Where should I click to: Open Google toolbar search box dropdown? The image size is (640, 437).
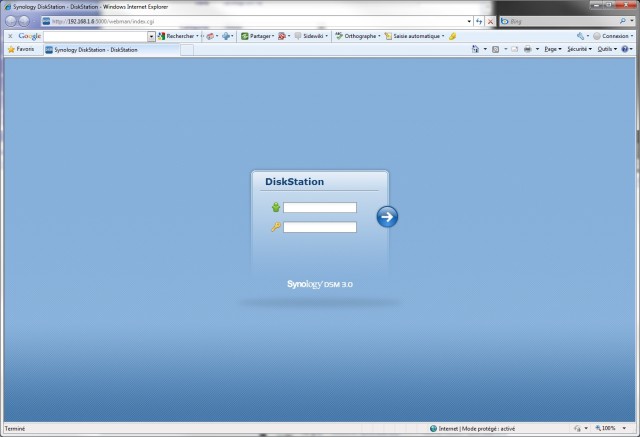151,37
